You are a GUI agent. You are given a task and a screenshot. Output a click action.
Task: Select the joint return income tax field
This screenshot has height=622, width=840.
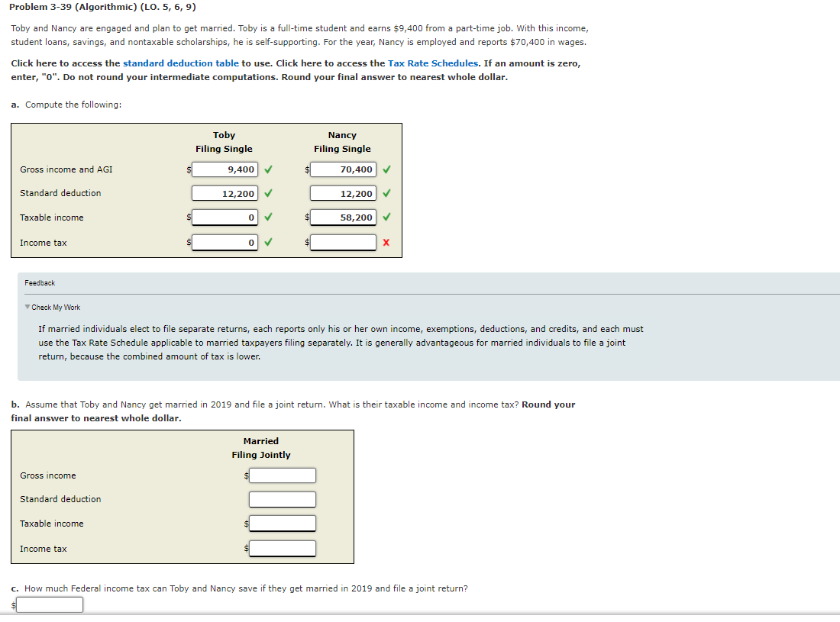click(x=282, y=548)
